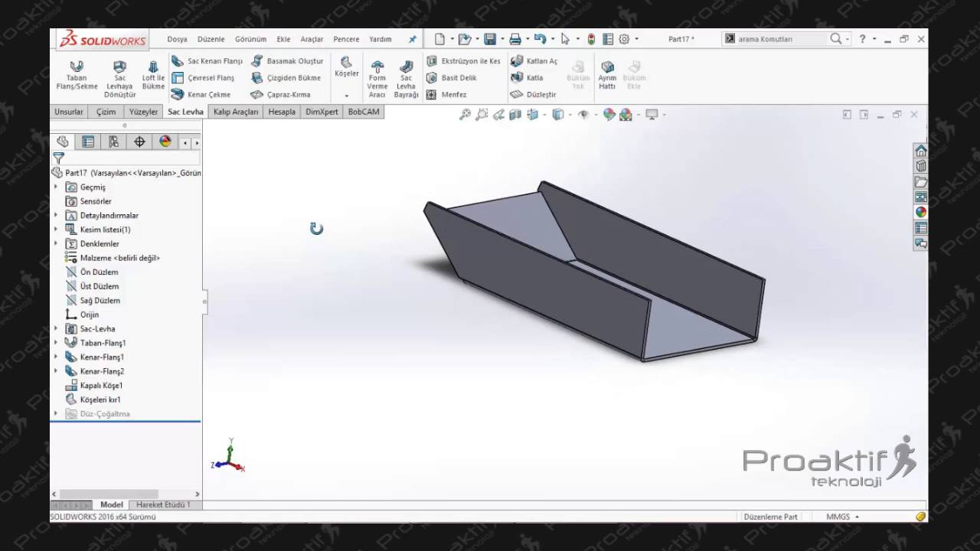
Task: Open Köşeler dropdown arrow
Action: (x=347, y=96)
